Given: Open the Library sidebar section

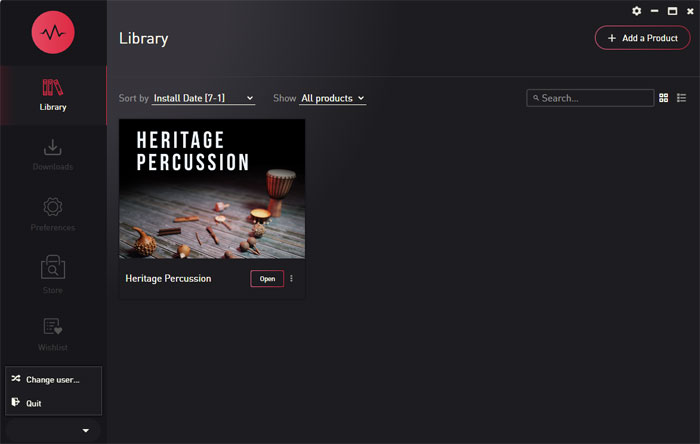Looking at the screenshot, I should pyautogui.click(x=53, y=95).
